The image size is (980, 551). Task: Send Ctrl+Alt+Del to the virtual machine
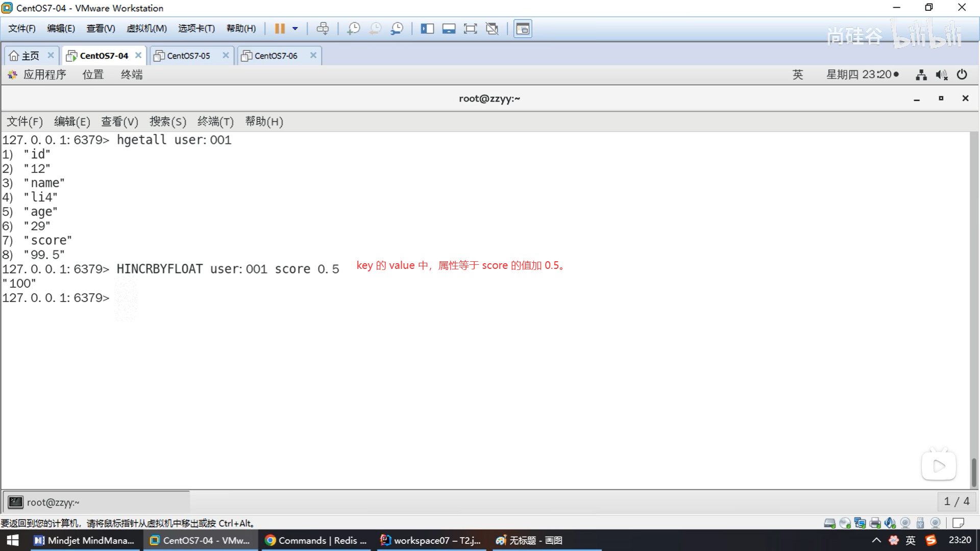coord(323,29)
